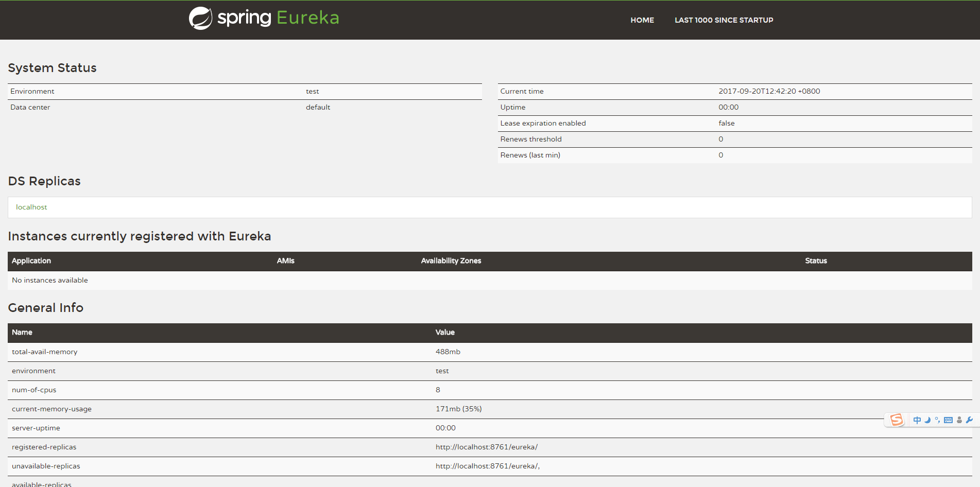
Task: Click the environment row name in General Info
Action: coord(34,371)
